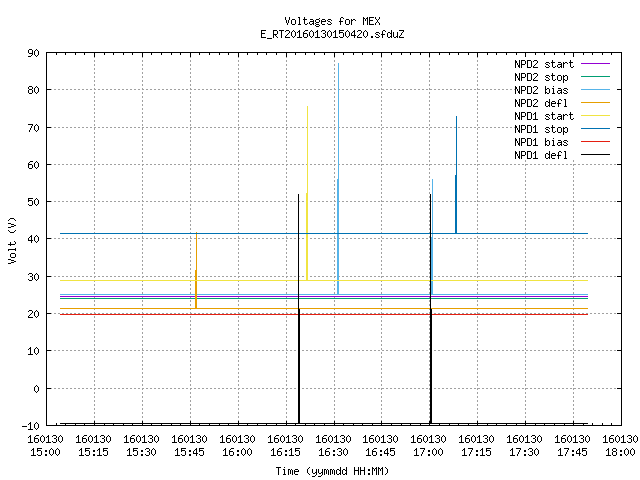640x480 pixels.
Task: Click the 30 tick label on y-axis
Action: pos(34,277)
